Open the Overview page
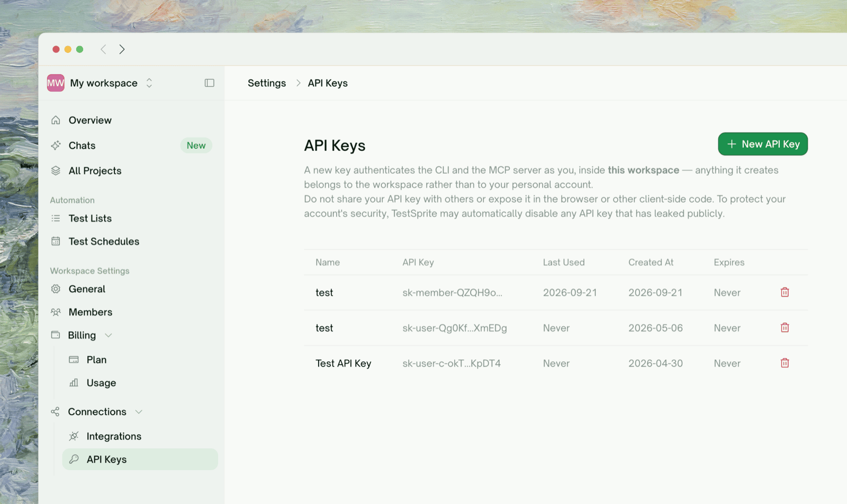 (x=90, y=120)
